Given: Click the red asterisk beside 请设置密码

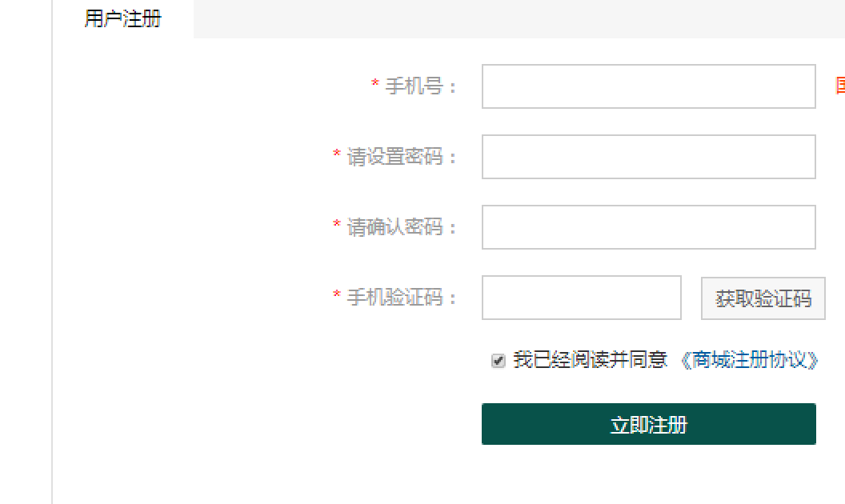Looking at the screenshot, I should coord(337,154).
